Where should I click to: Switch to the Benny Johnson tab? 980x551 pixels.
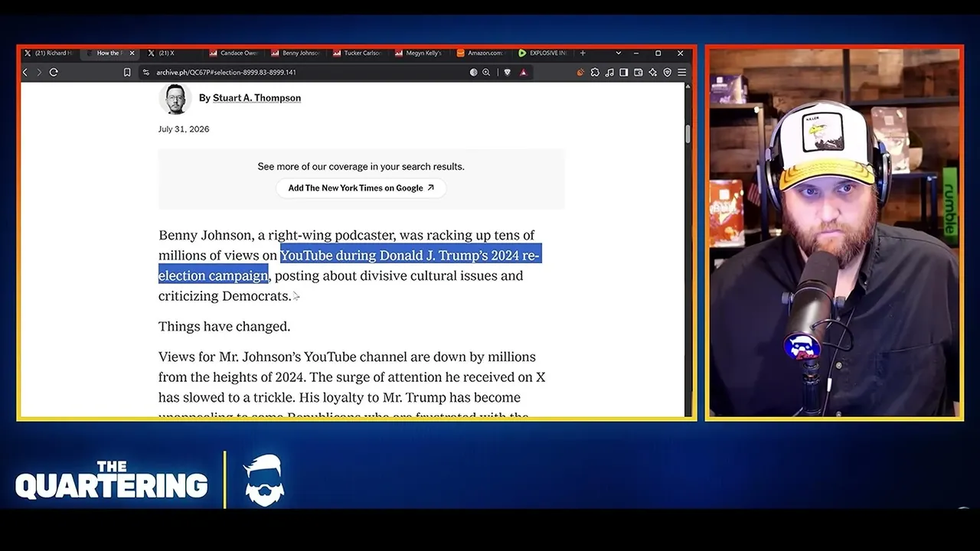(296, 53)
